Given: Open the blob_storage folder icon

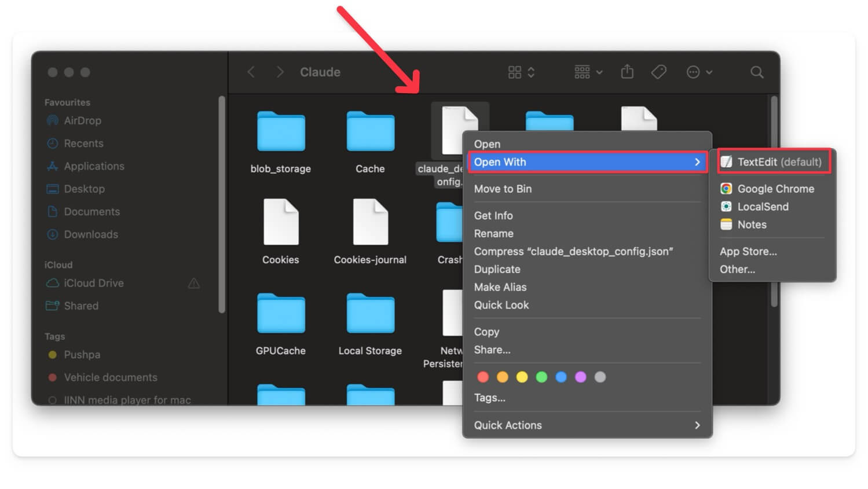Looking at the screenshot, I should [281, 131].
